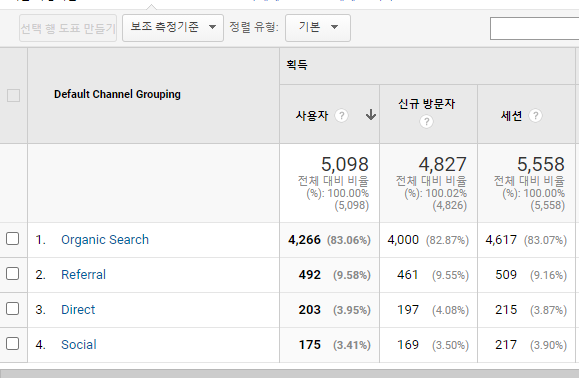
Task: Toggle the select-all checkbox in header
Action: 14,95
